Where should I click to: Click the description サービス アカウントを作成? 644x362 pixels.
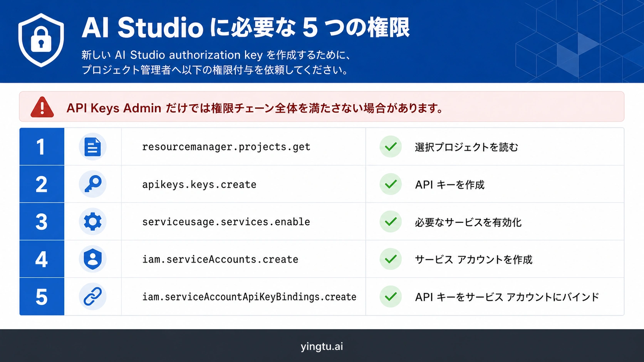[473, 260]
